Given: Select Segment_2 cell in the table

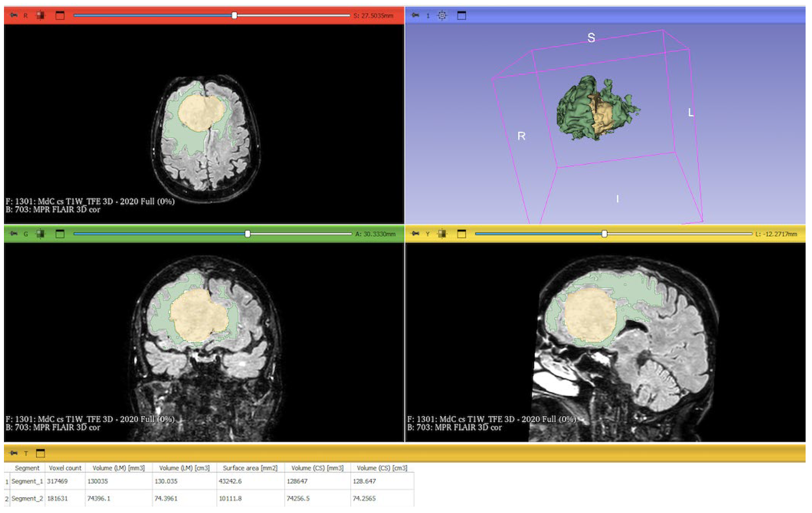Looking at the screenshot, I should click(x=27, y=498).
